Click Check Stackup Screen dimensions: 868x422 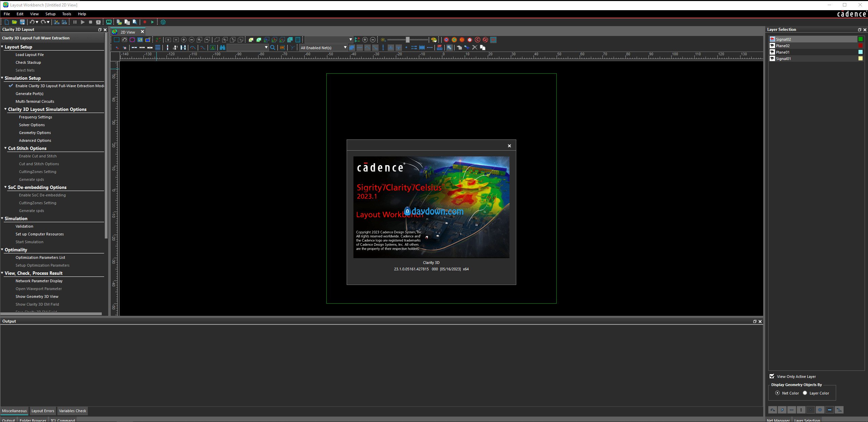coord(28,62)
